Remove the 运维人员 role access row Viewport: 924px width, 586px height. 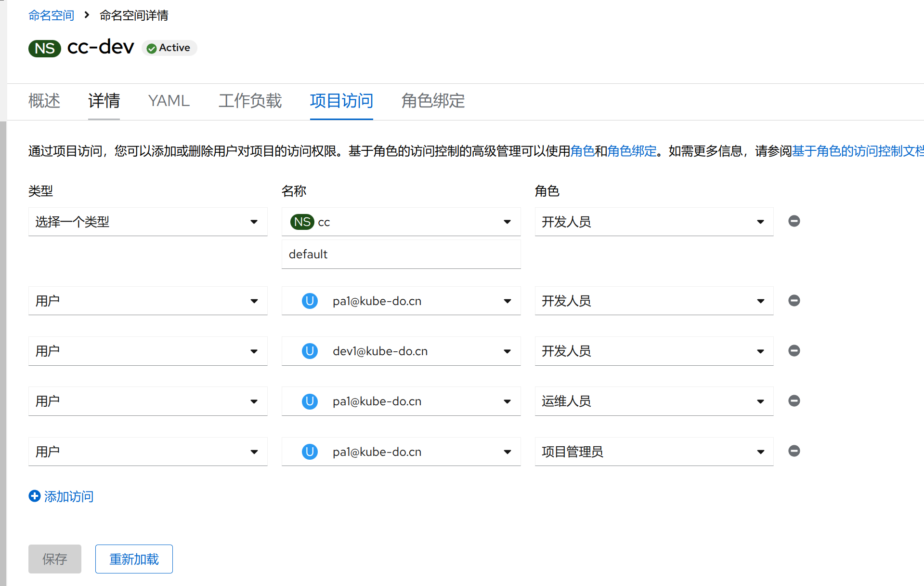(x=794, y=401)
